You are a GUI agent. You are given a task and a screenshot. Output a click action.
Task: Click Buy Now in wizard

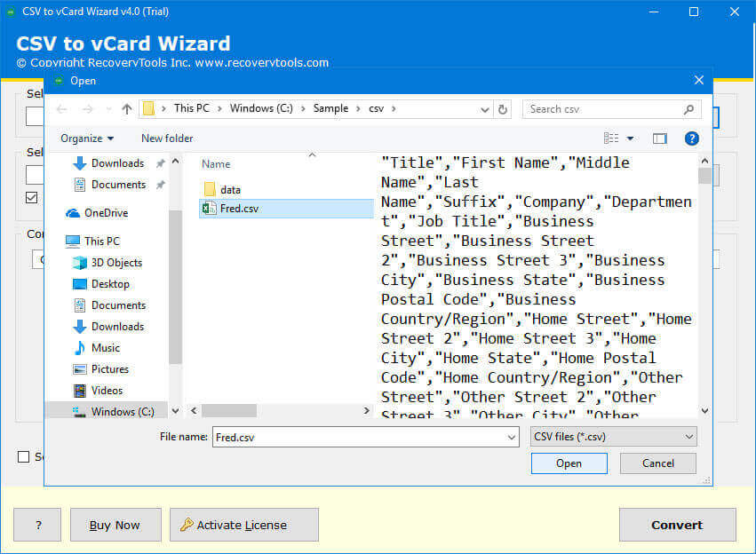[115, 525]
